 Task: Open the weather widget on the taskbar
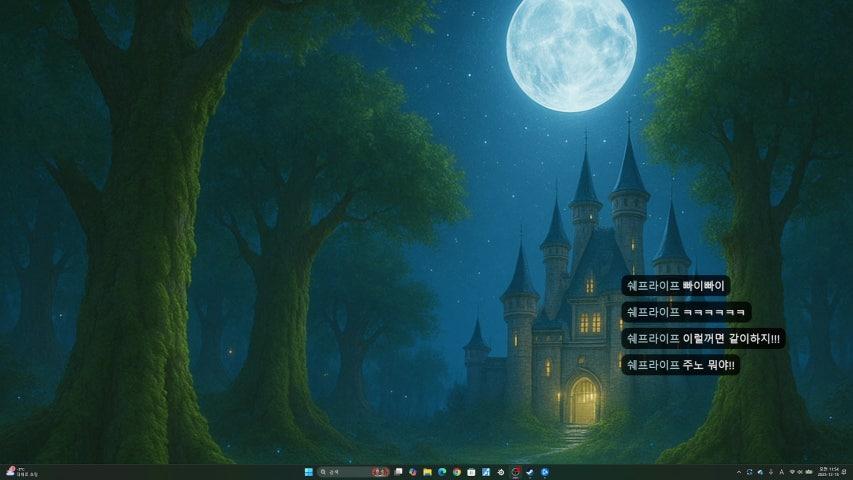[x=16, y=471]
